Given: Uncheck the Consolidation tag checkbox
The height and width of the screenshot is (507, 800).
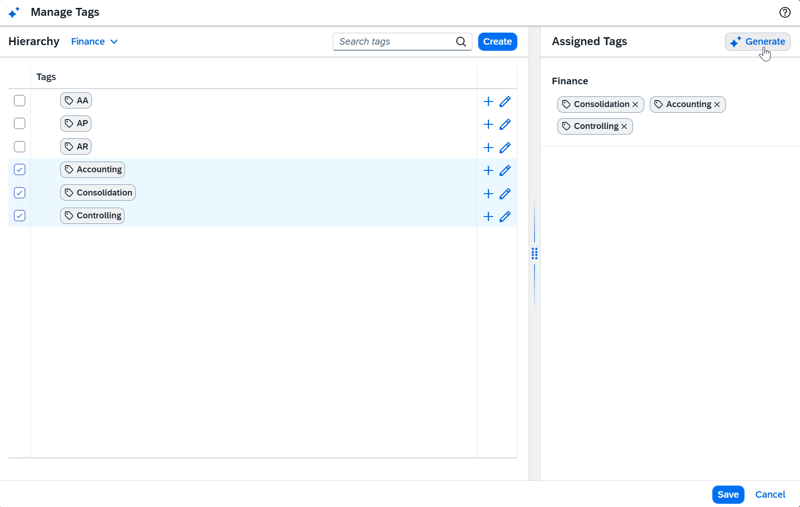Looking at the screenshot, I should tap(19, 193).
